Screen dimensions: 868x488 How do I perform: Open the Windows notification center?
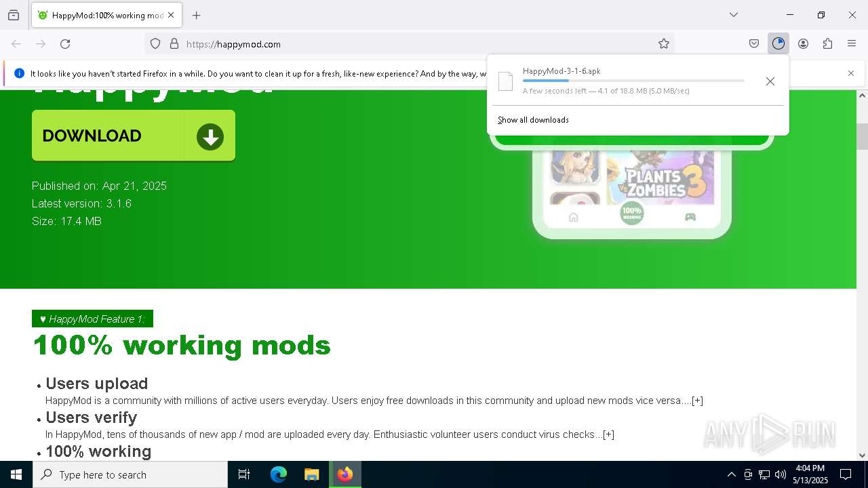(x=846, y=474)
